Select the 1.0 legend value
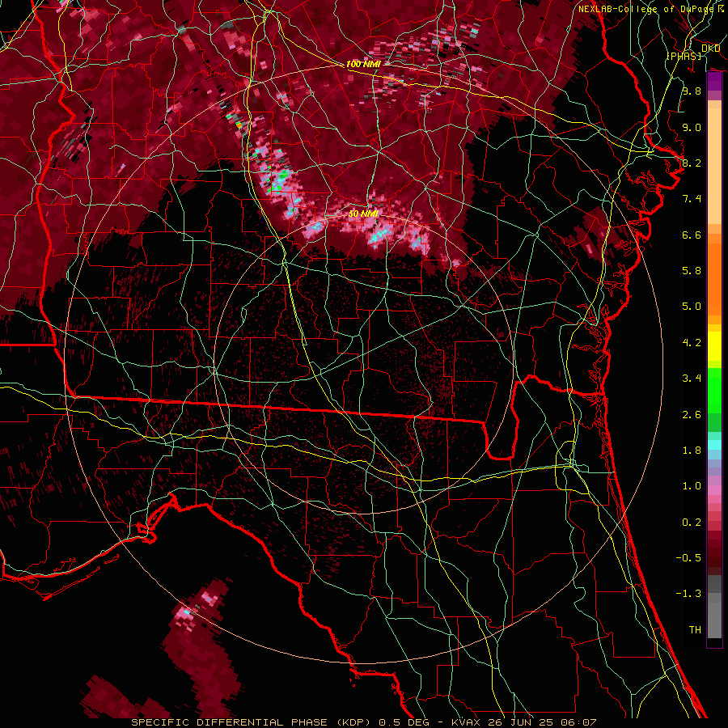Viewport: 728px width, 728px height. pos(692,486)
